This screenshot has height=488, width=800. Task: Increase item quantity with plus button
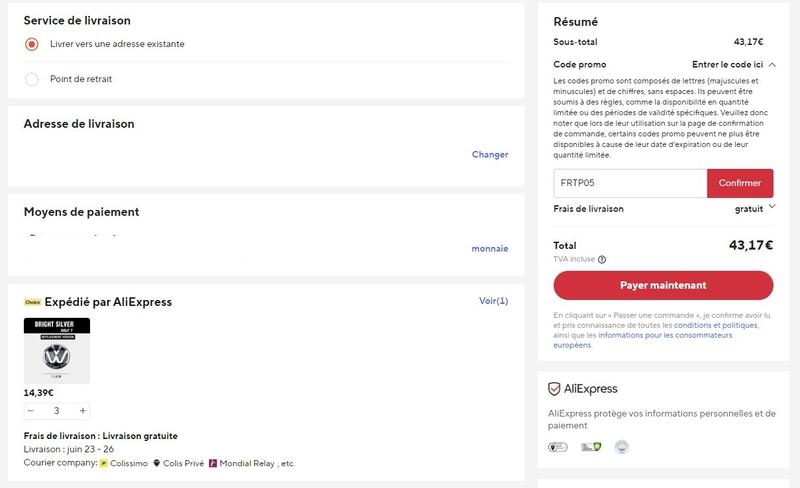click(x=83, y=410)
